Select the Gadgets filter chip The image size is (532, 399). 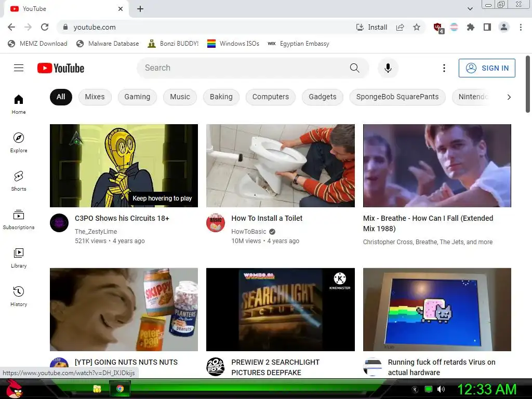click(x=322, y=97)
